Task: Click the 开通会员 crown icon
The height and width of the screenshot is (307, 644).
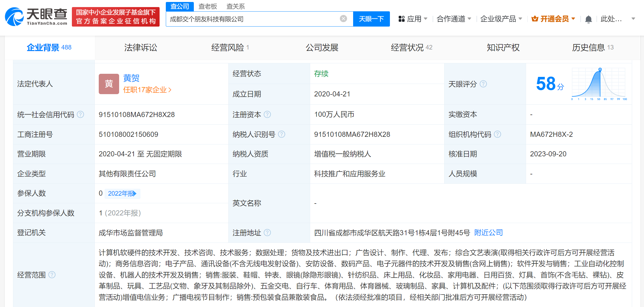Action: (x=534, y=19)
